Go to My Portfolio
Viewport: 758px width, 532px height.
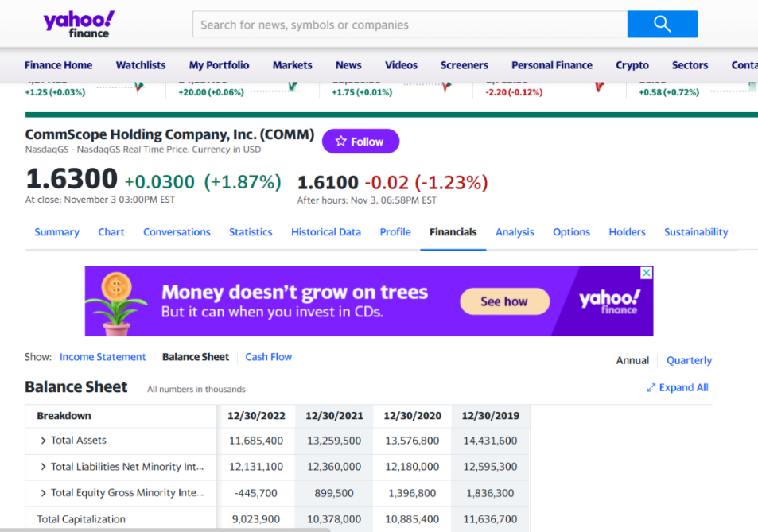tap(219, 65)
